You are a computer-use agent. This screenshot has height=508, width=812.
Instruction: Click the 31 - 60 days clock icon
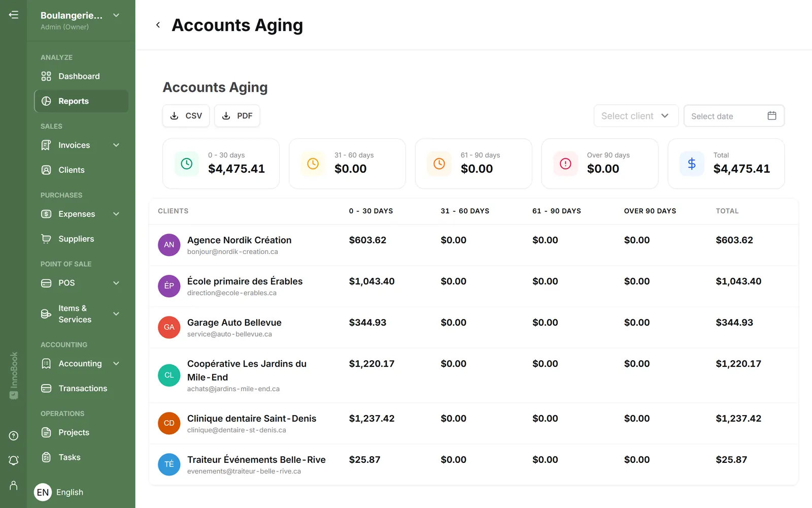point(313,164)
